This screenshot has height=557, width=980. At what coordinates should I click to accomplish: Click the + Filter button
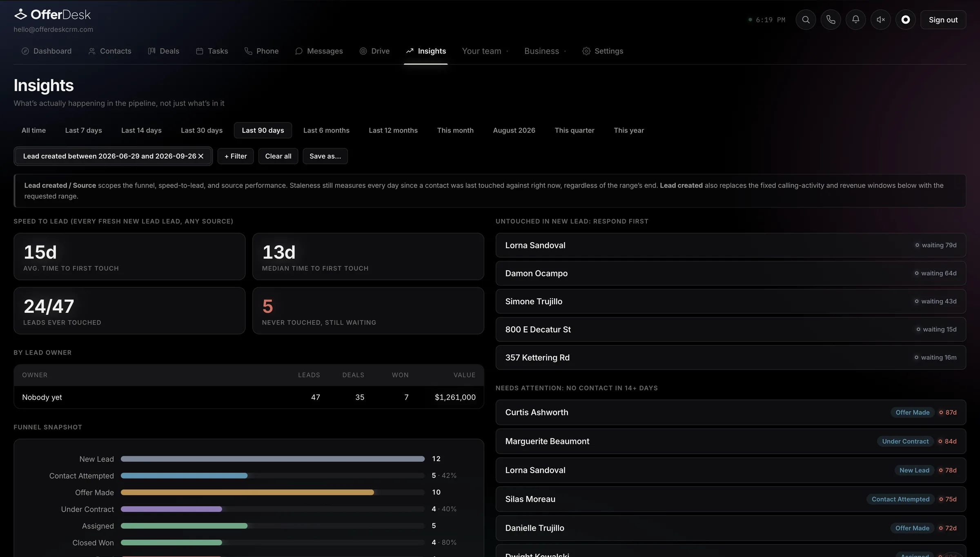click(x=236, y=156)
